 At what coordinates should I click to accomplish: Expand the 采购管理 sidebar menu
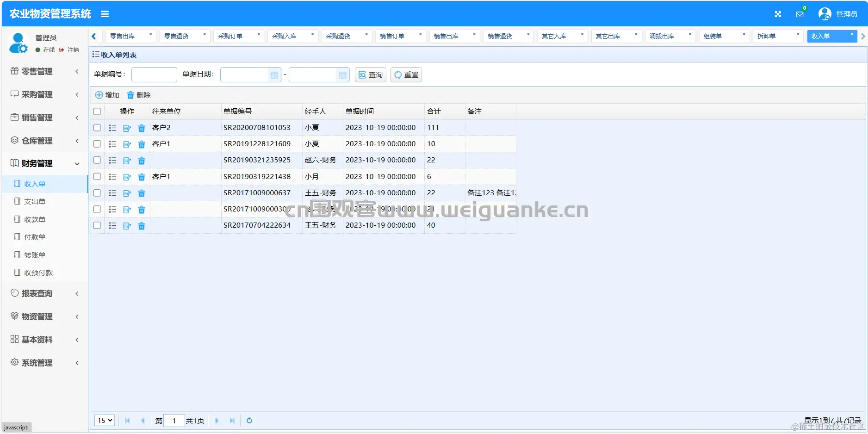click(x=45, y=94)
